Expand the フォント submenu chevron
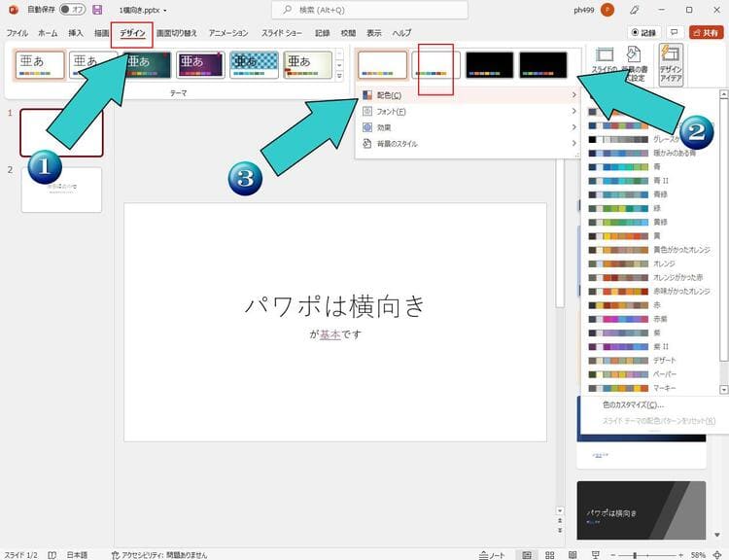The height and width of the screenshot is (560, 729). coord(574,111)
